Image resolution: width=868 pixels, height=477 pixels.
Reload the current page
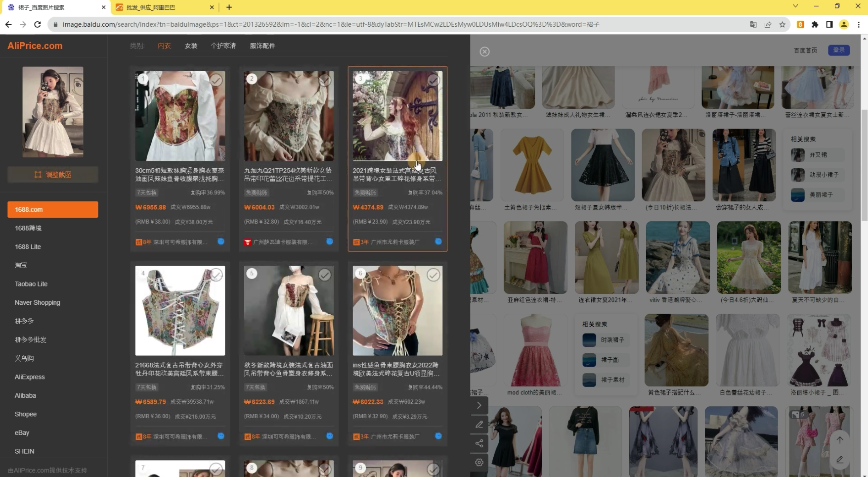point(38,24)
